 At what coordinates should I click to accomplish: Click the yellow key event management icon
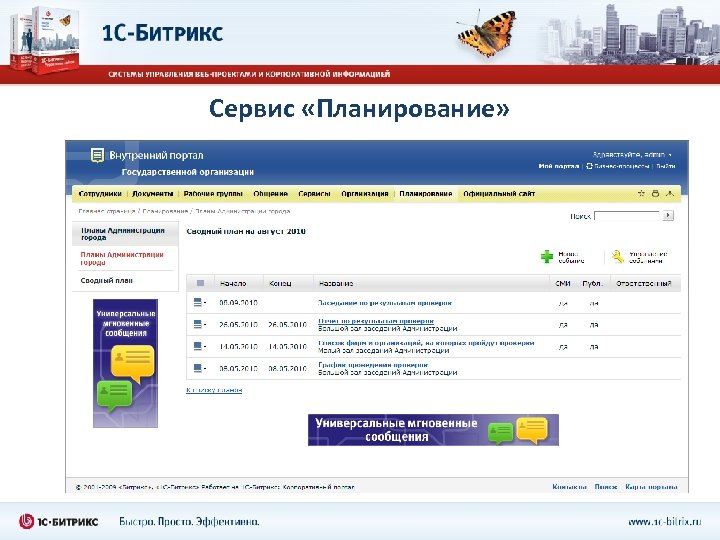pyautogui.click(x=618, y=257)
